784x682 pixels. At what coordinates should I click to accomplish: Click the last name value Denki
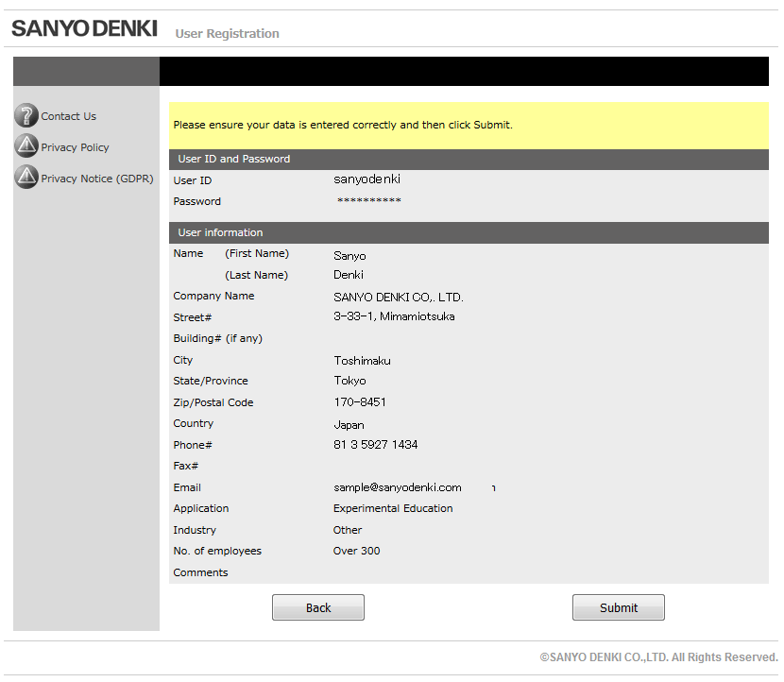pyautogui.click(x=349, y=275)
